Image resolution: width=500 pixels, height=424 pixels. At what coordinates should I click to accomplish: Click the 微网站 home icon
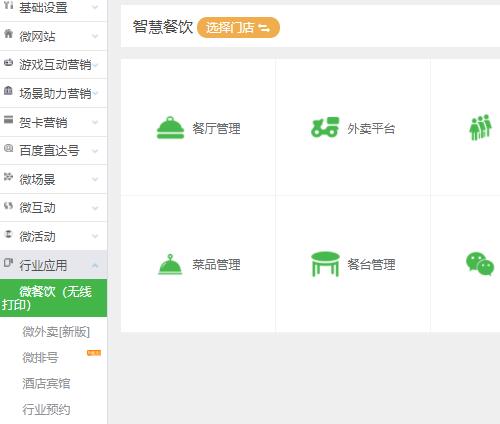coord(8,33)
